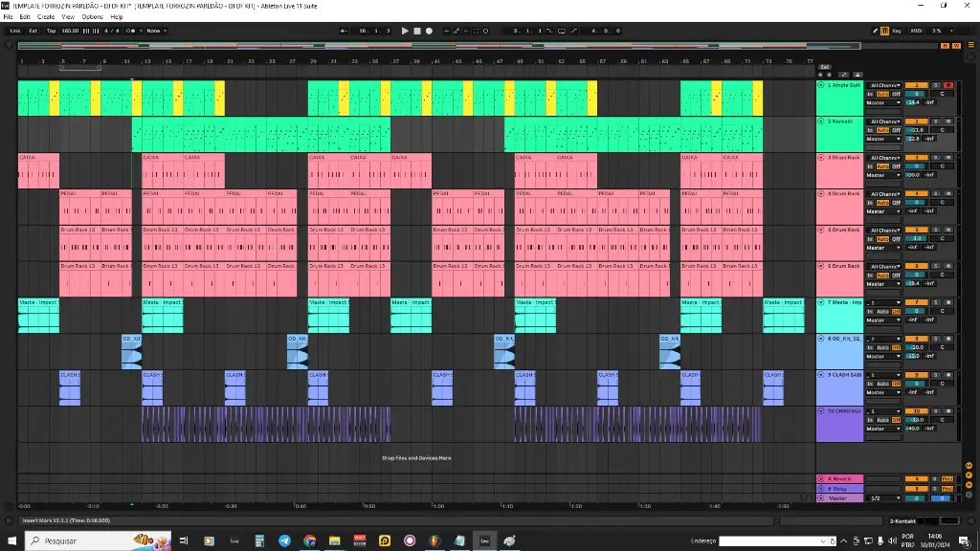Image resolution: width=980 pixels, height=551 pixels.
Task: Toggle the Automation Mode icon near Set
Action: click(x=844, y=75)
